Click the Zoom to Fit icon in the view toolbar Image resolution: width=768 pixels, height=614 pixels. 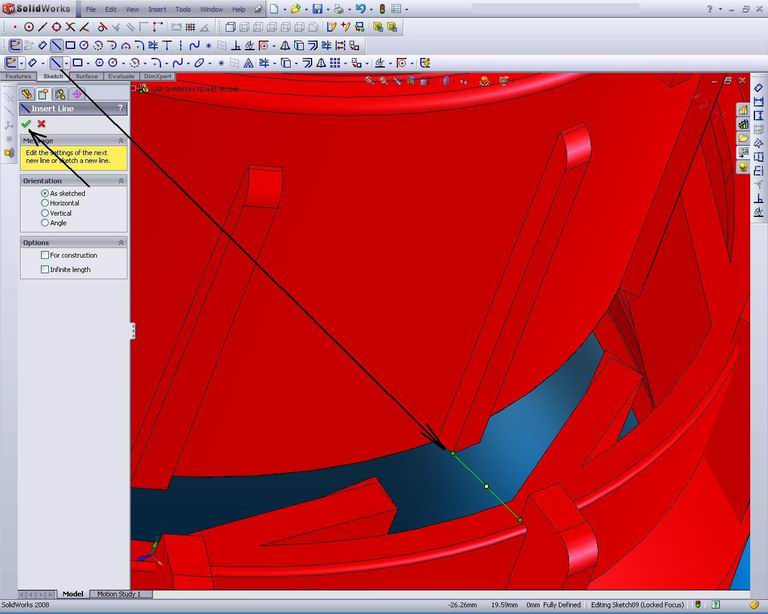click(370, 80)
